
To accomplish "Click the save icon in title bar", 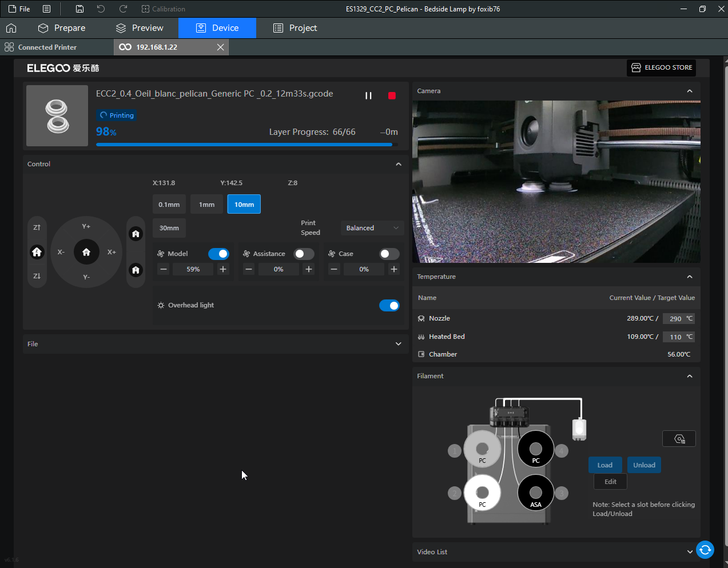I will (79, 9).
